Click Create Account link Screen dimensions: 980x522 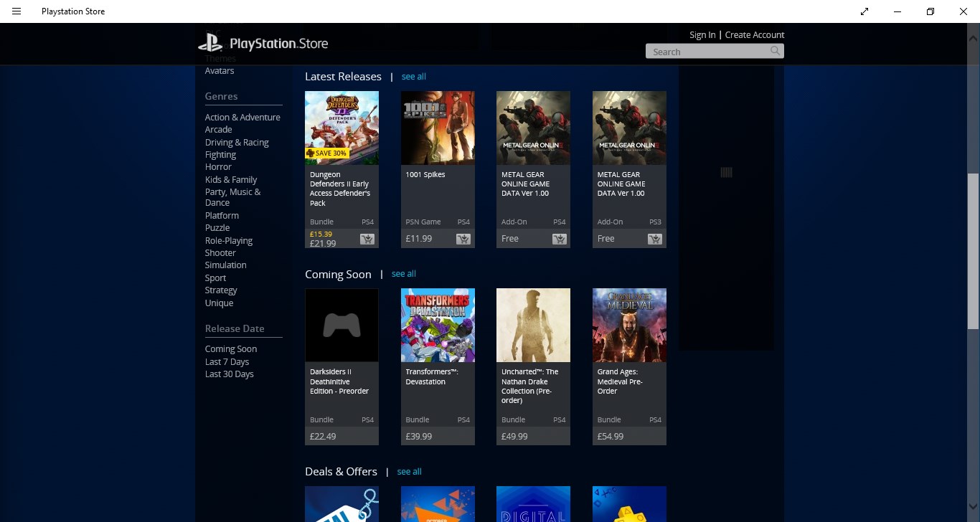[x=755, y=34]
